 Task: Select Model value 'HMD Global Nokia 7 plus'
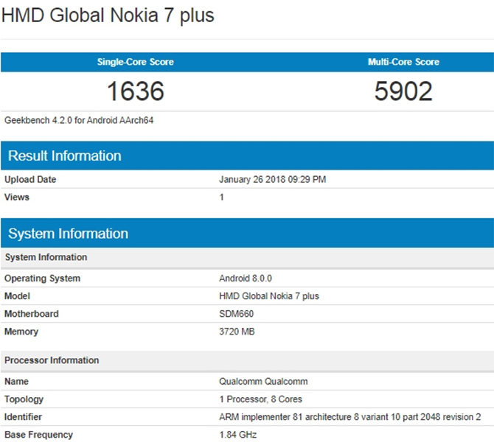(x=269, y=296)
